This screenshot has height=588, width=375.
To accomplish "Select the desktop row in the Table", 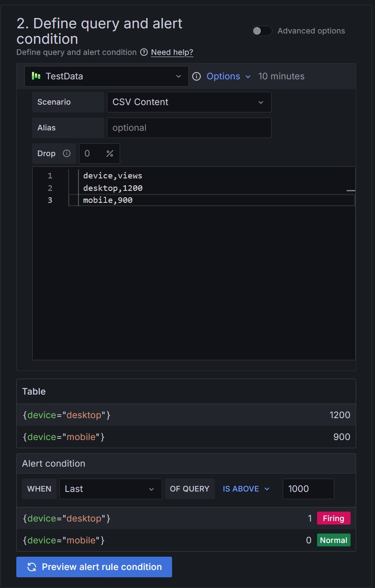I will point(186,415).
